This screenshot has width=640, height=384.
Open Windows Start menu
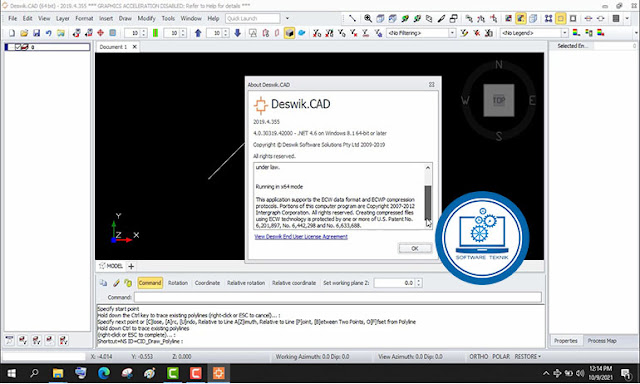tap(11, 373)
